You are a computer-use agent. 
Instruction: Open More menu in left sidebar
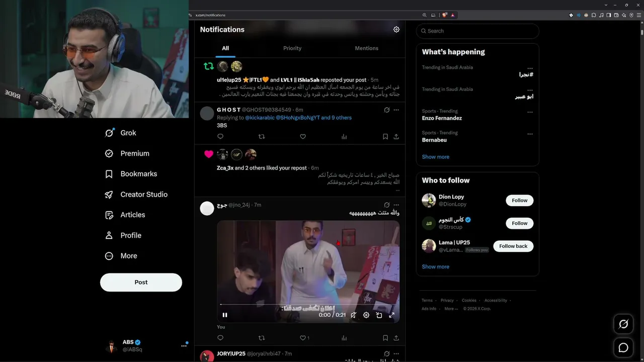(121, 256)
